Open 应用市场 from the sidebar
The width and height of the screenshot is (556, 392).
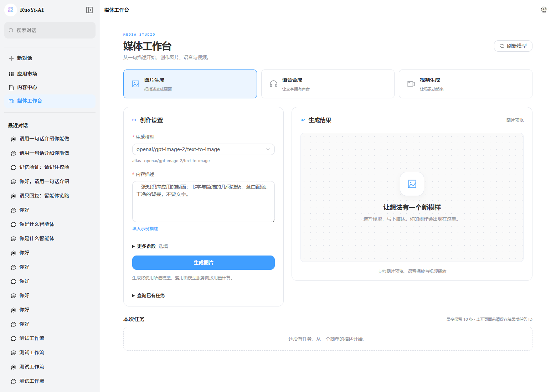[50, 74]
